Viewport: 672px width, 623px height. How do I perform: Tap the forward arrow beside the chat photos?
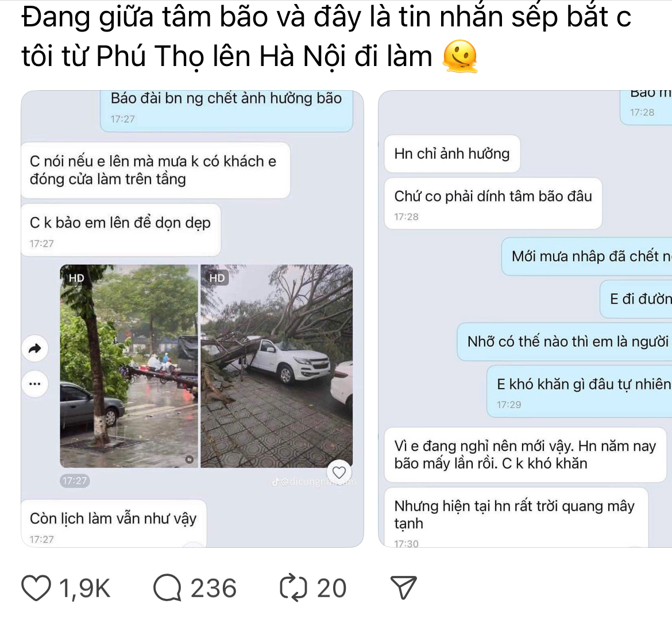(34, 349)
